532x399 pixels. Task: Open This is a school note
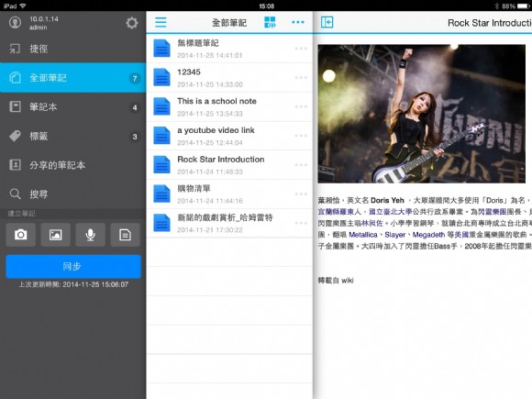click(x=229, y=107)
